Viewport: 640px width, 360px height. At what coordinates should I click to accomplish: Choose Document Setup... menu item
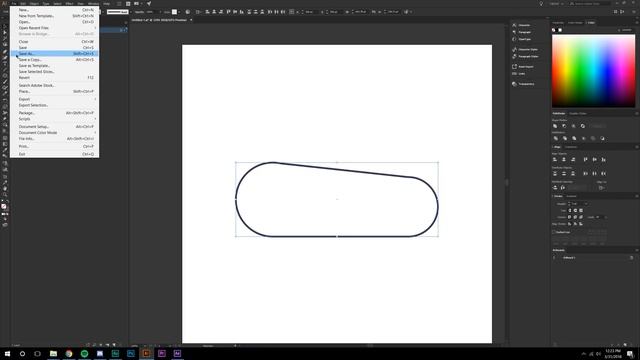(54, 127)
